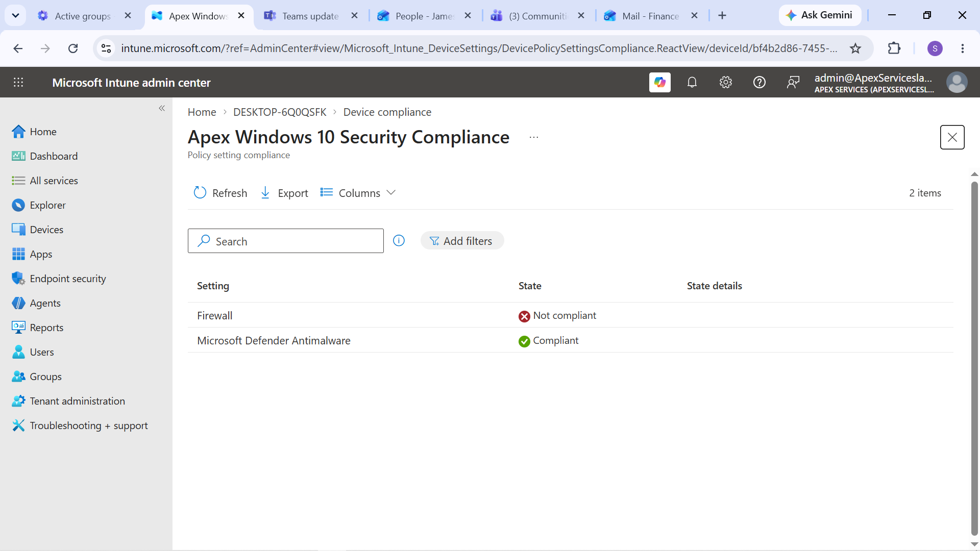Viewport: 980px width, 551px height.
Task: Sort by State column header
Action: click(x=530, y=286)
